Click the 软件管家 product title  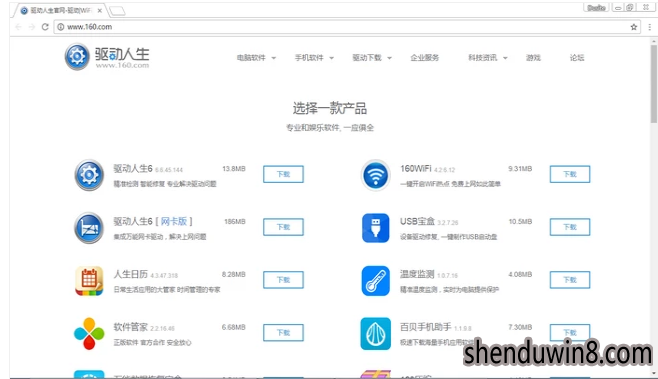[131, 327]
